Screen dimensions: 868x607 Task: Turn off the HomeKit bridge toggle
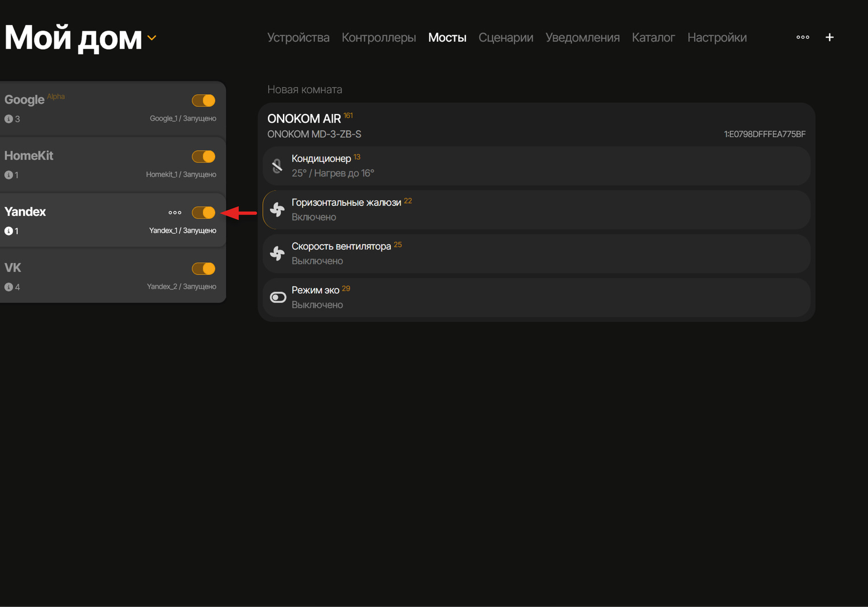204,157
